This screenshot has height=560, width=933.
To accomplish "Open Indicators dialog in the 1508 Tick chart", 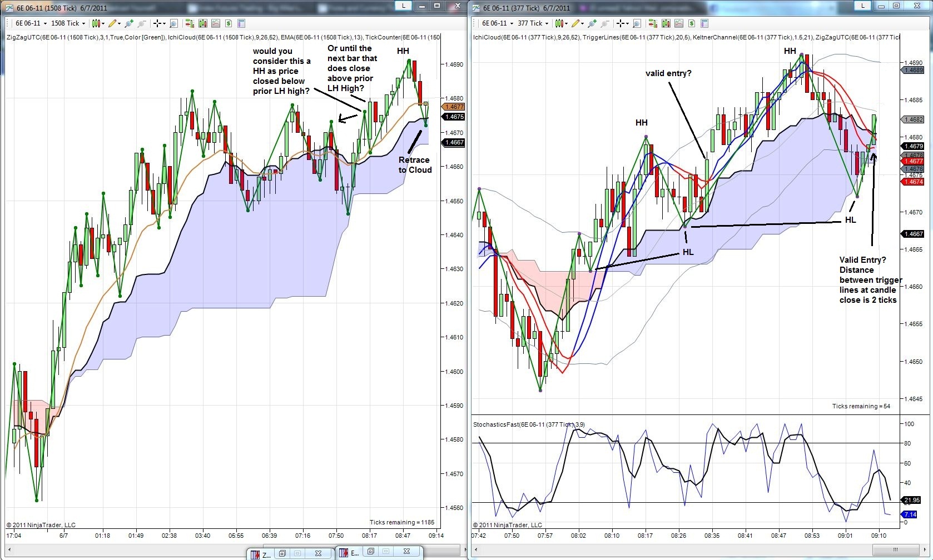I will 215,23.
